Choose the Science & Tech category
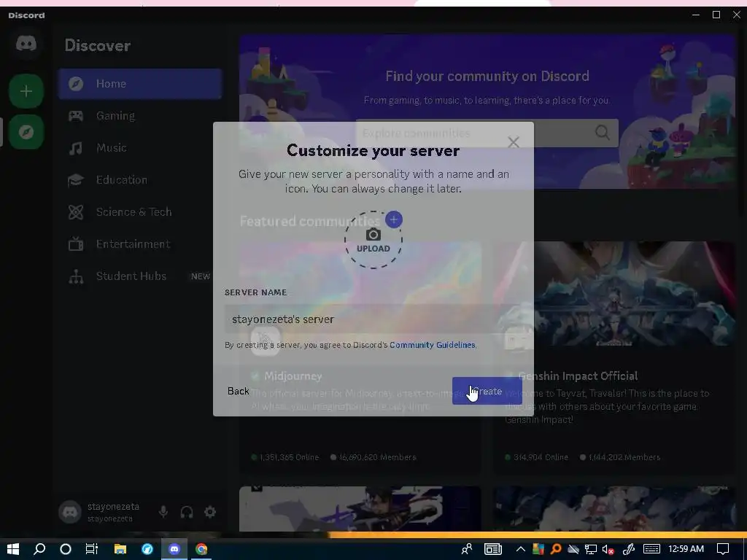 [140, 212]
